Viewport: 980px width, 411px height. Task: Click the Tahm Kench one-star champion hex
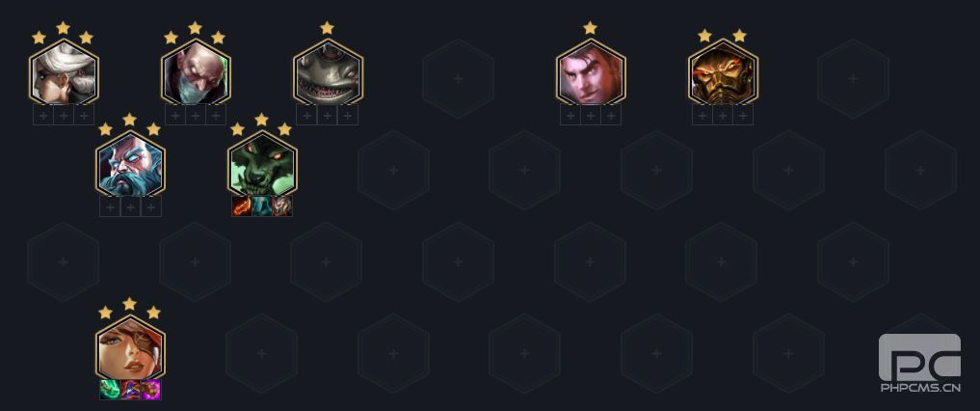pos(328,71)
